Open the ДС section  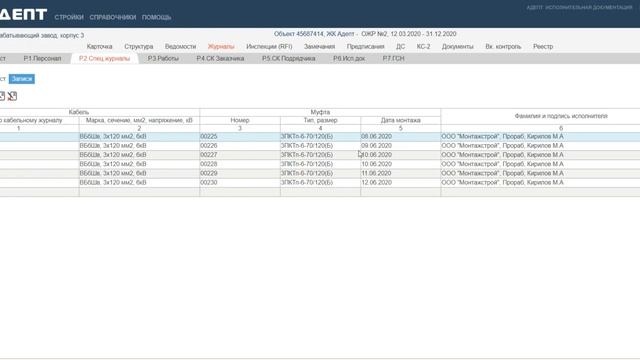[x=400, y=47]
